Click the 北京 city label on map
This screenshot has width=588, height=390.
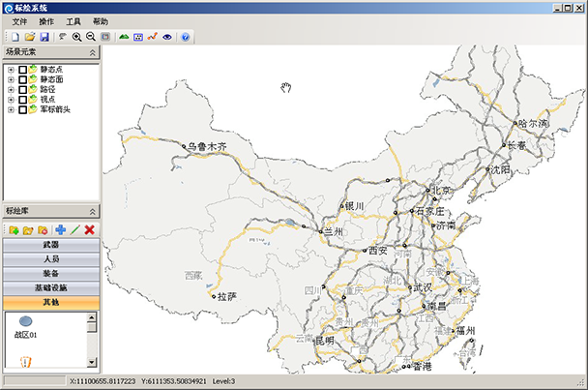[x=439, y=191]
